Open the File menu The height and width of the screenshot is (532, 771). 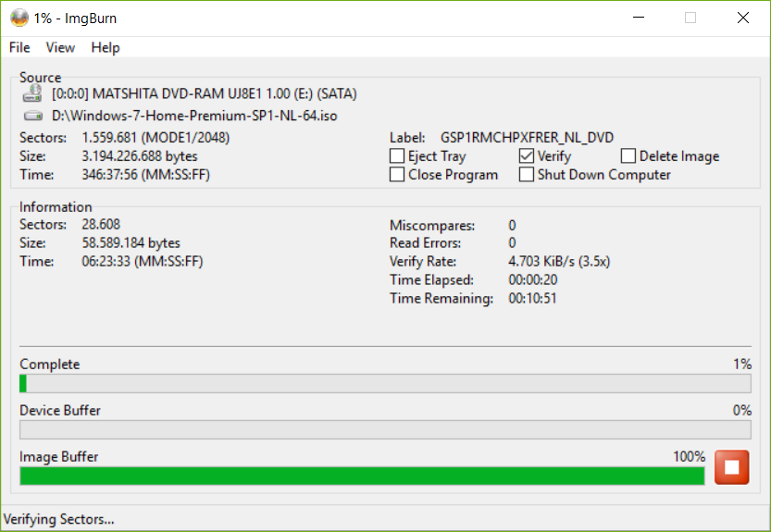point(19,48)
